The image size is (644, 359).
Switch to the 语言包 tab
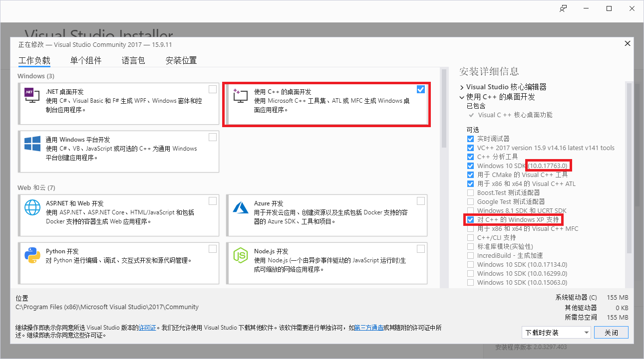tap(133, 61)
